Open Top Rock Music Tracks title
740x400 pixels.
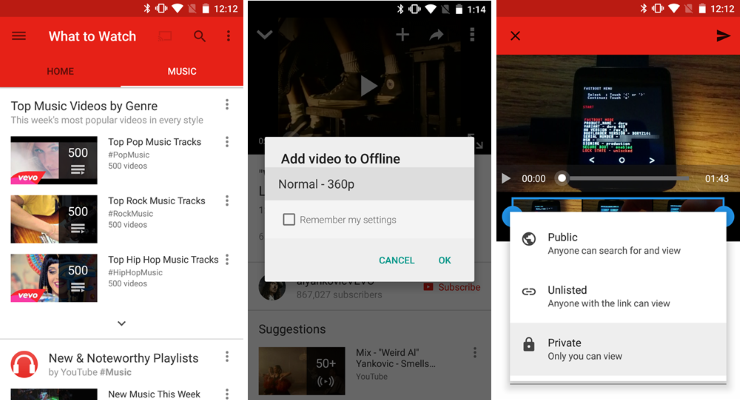[x=157, y=201]
